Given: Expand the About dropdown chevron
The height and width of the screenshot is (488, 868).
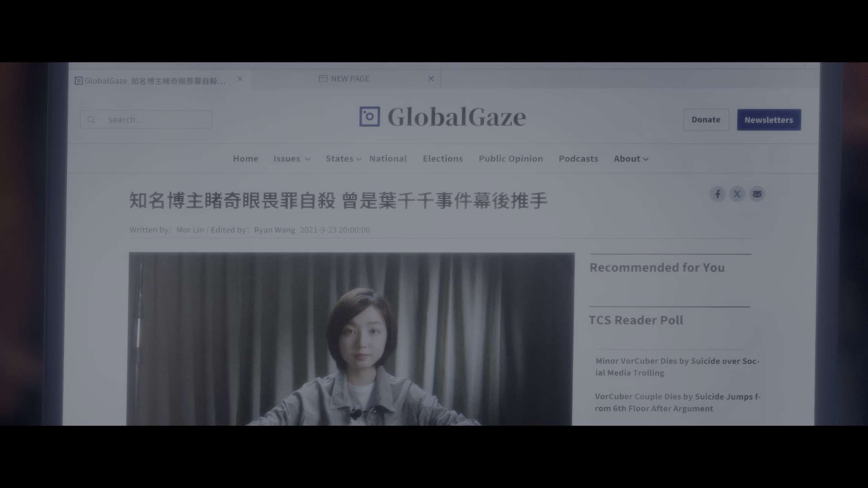Looking at the screenshot, I should coord(645,159).
